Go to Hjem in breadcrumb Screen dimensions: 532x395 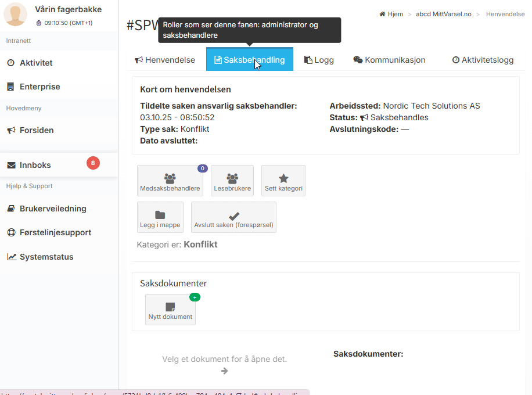(394, 14)
